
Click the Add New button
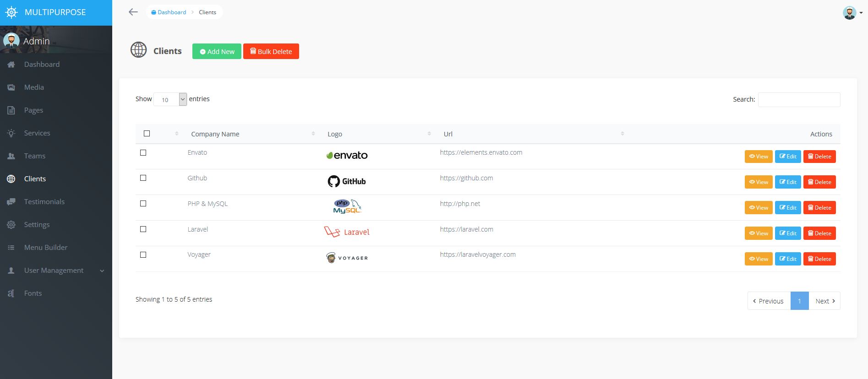pyautogui.click(x=217, y=51)
